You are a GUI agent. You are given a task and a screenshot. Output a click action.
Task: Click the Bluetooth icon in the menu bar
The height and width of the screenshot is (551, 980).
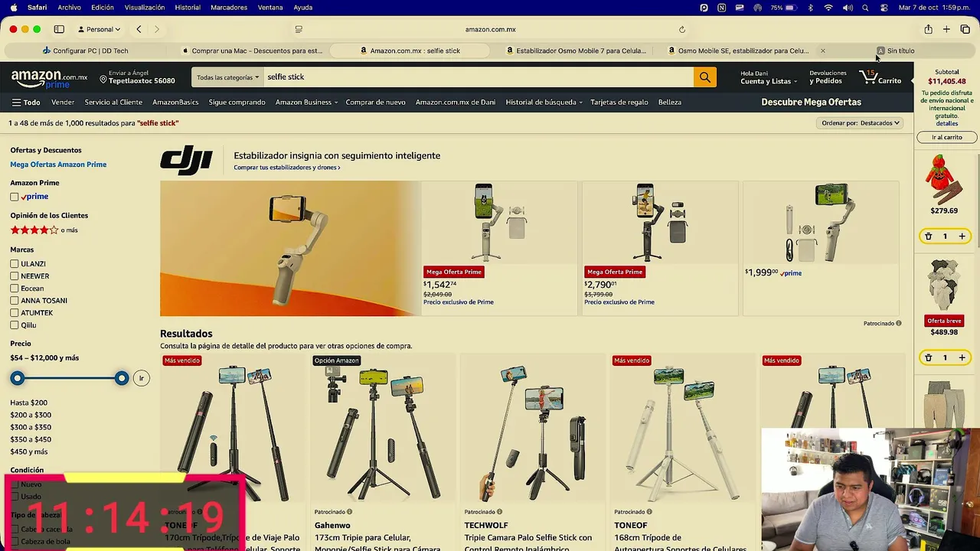pos(810,8)
